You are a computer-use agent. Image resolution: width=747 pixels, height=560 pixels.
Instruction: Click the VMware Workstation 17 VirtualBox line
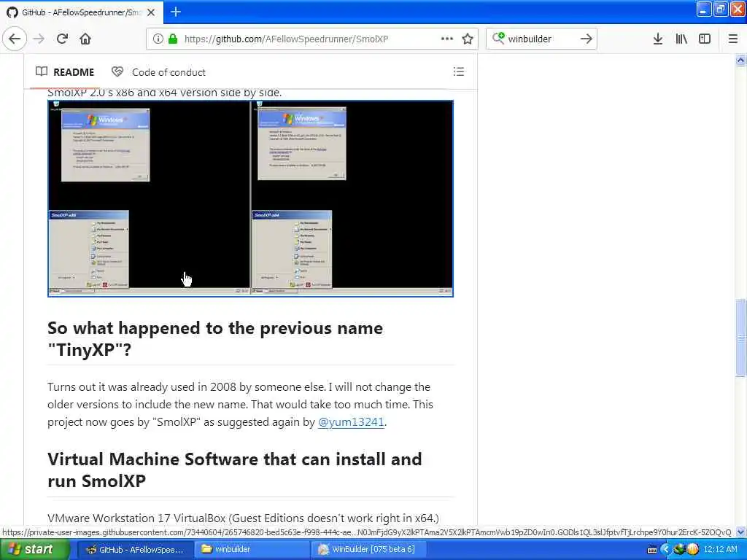pyautogui.click(x=243, y=518)
